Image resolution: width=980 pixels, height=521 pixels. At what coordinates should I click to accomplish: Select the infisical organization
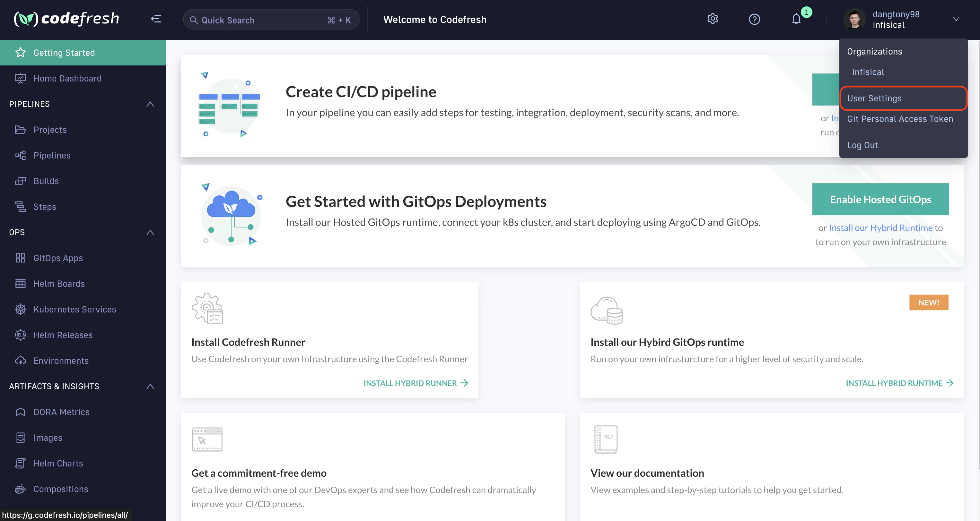pyautogui.click(x=868, y=72)
